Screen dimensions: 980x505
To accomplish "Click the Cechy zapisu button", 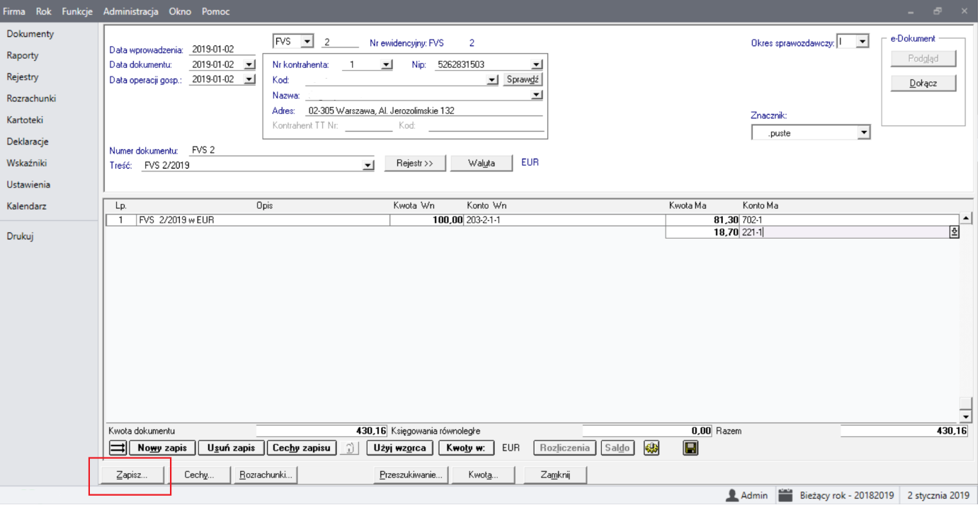I will [302, 448].
